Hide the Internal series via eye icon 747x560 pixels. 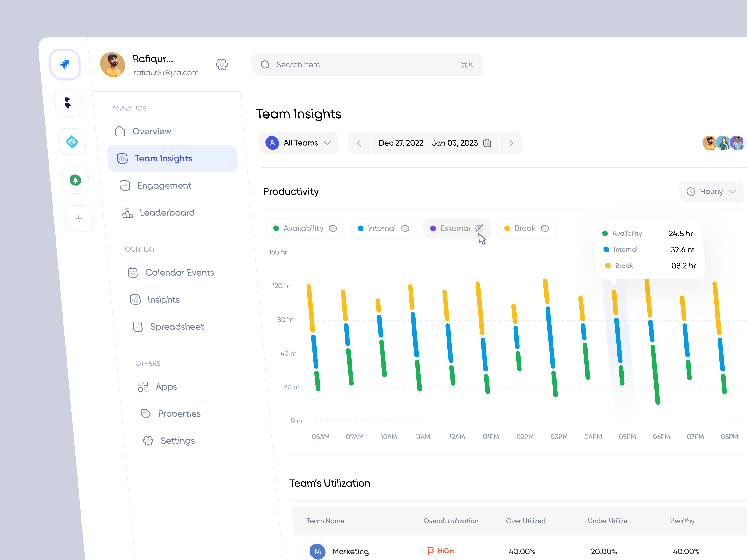[x=405, y=228]
